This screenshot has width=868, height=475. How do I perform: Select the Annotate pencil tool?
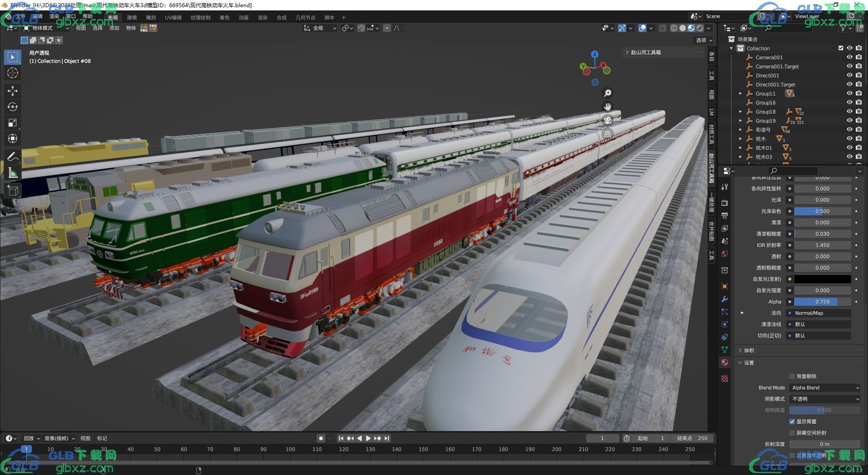(x=13, y=157)
